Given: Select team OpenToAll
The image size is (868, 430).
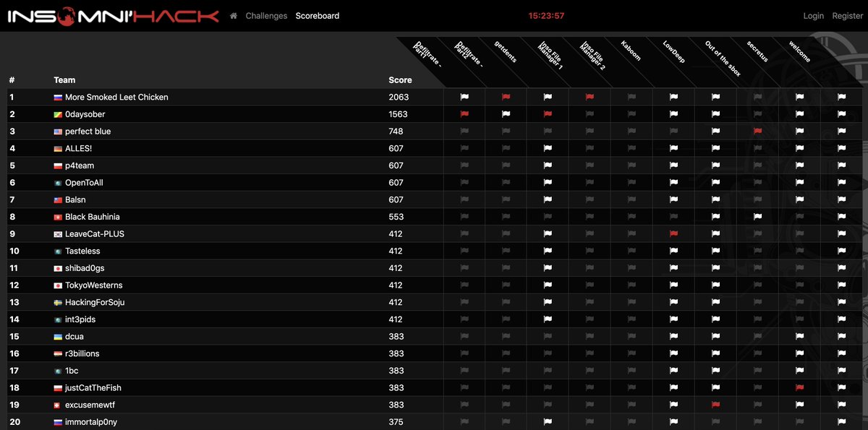Looking at the screenshot, I should point(84,183).
